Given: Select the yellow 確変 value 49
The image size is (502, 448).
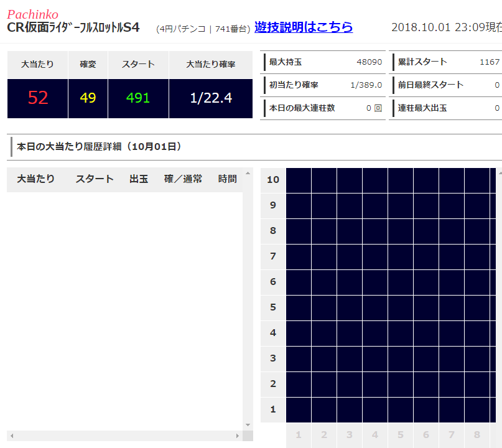Looking at the screenshot, I should (x=88, y=98).
